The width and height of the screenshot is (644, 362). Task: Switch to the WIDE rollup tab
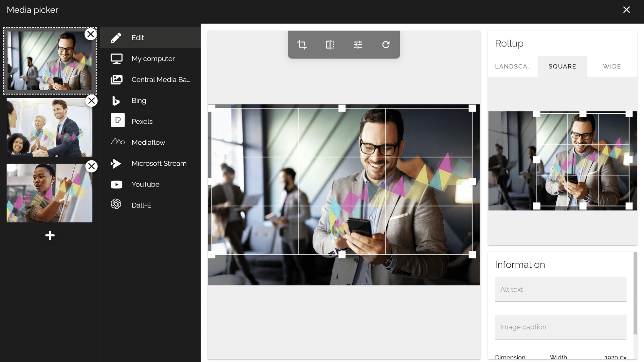pos(612,66)
